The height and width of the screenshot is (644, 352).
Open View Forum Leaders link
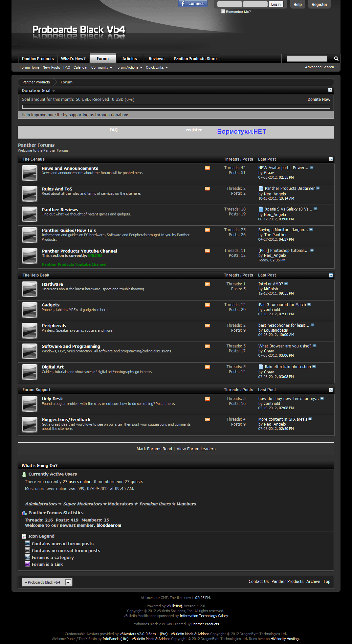click(x=196, y=449)
